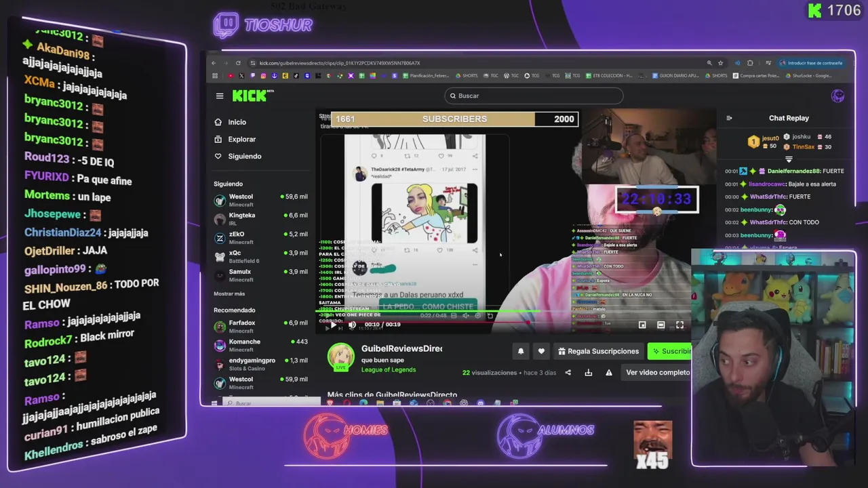The height and width of the screenshot is (488, 868).
Task: Open Samulx channel in sidebar
Action: pos(261,275)
